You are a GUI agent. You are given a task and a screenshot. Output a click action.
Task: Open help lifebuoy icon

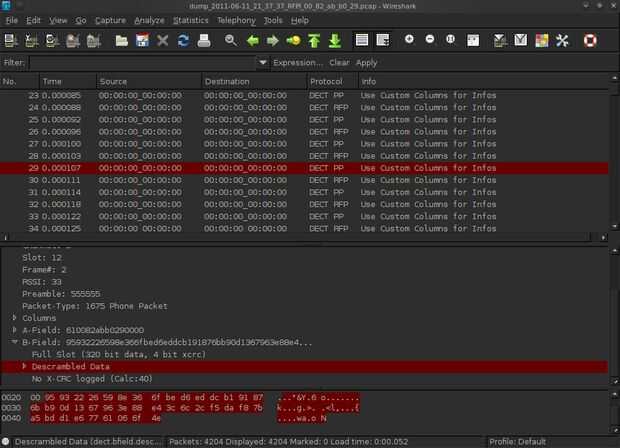[x=590, y=40]
